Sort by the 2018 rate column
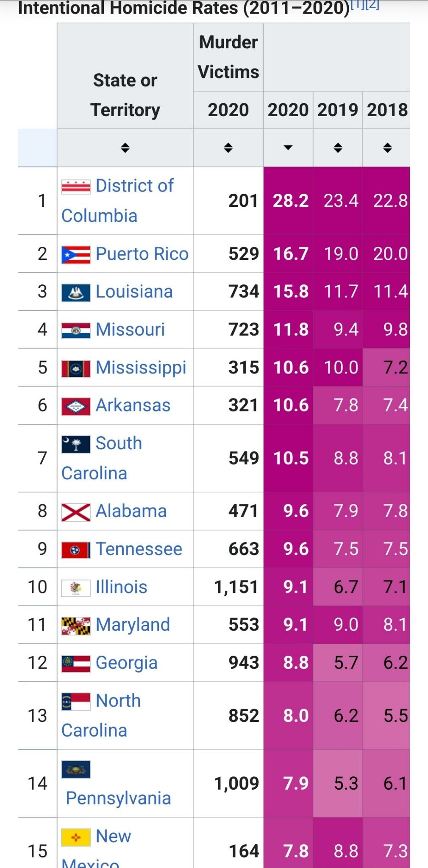Screen dimensions: 428x868 [x=387, y=147]
